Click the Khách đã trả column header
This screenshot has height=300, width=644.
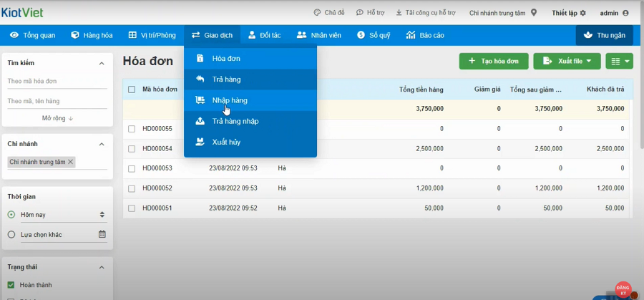pyautogui.click(x=605, y=89)
